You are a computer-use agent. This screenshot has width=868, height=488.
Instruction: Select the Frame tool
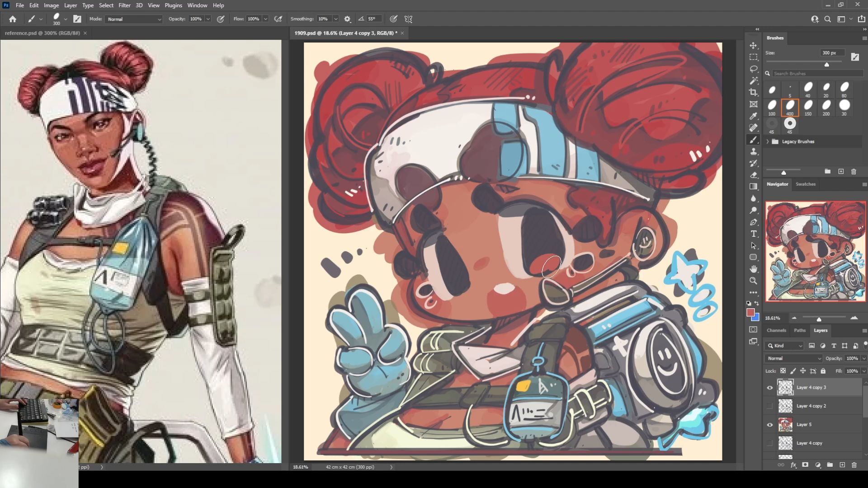[x=753, y=104]
